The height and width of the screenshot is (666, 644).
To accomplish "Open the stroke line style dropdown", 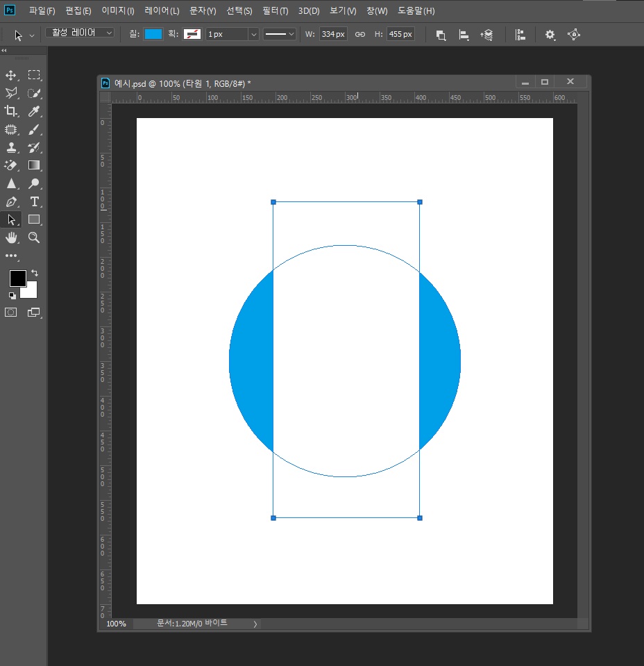I will point(279,34).
